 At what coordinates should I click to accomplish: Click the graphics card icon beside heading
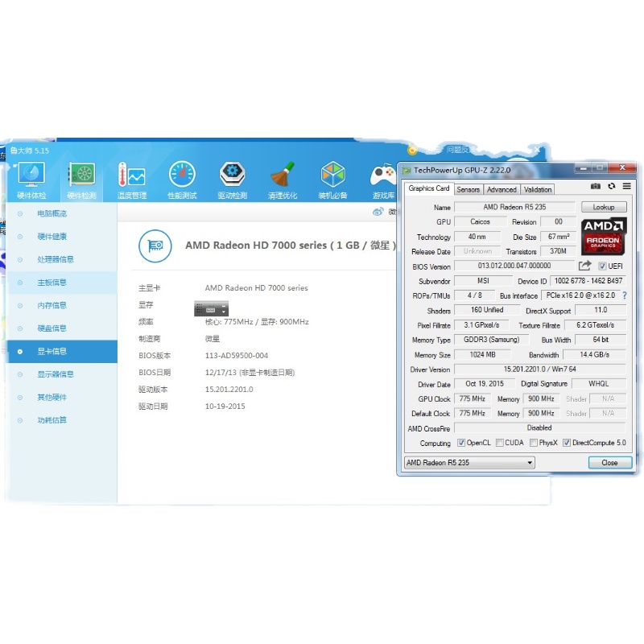point(155,246)
